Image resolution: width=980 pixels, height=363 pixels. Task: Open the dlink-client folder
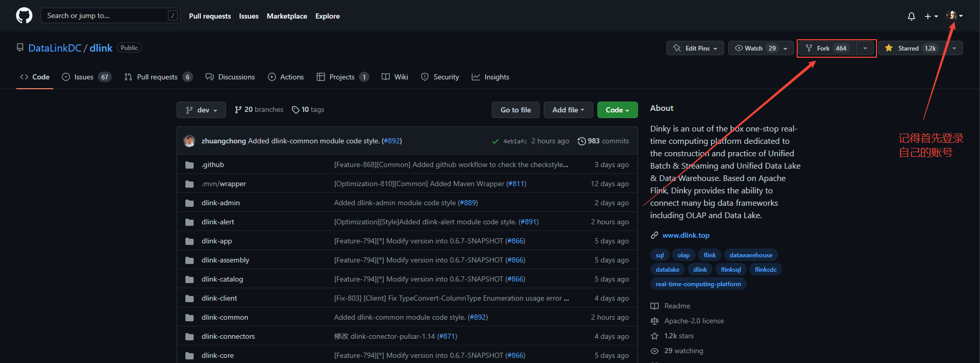pos(219,298)
